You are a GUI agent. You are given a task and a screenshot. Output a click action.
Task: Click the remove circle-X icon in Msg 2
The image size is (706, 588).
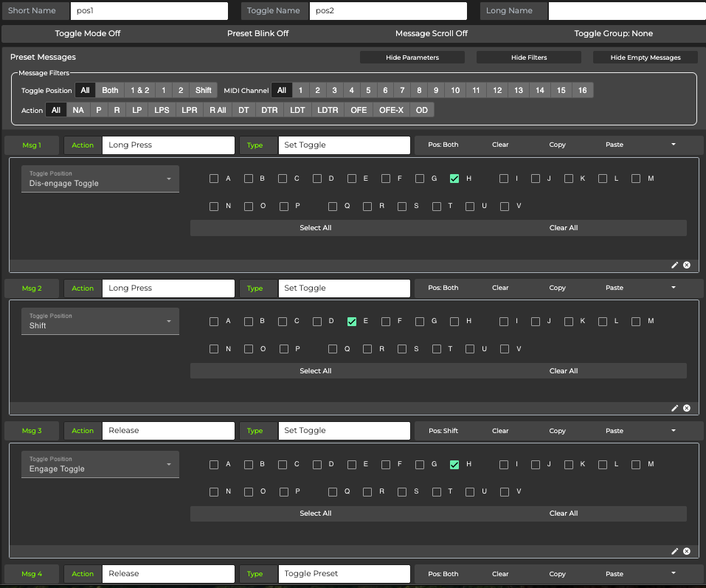[687, 408]
